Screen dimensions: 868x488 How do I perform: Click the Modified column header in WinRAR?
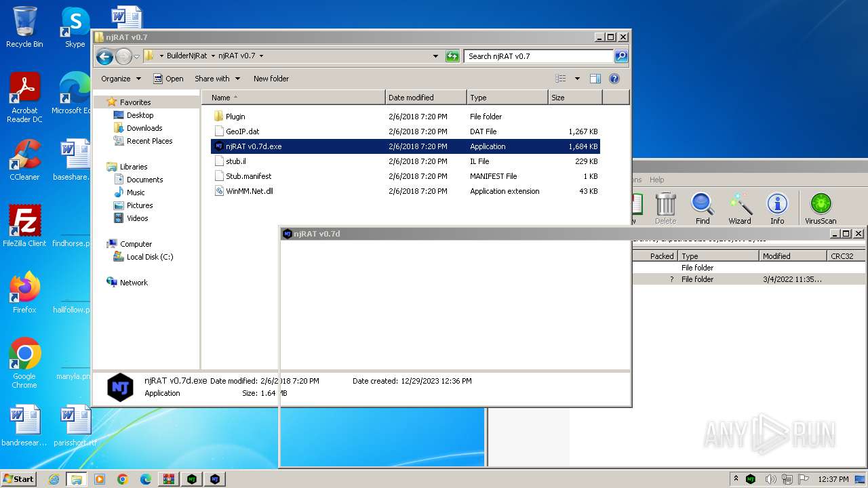[x=793, y=256]
